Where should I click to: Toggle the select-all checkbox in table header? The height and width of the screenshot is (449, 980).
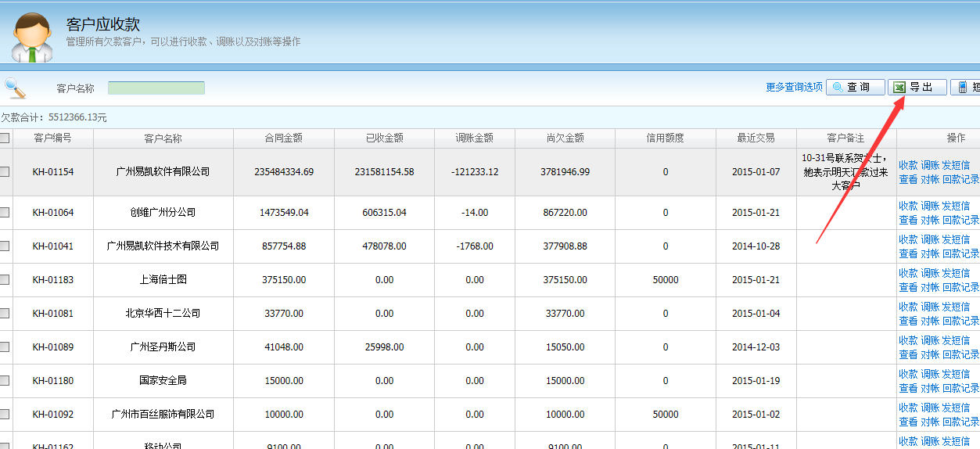pyautogui.click(x=5, y=138)
